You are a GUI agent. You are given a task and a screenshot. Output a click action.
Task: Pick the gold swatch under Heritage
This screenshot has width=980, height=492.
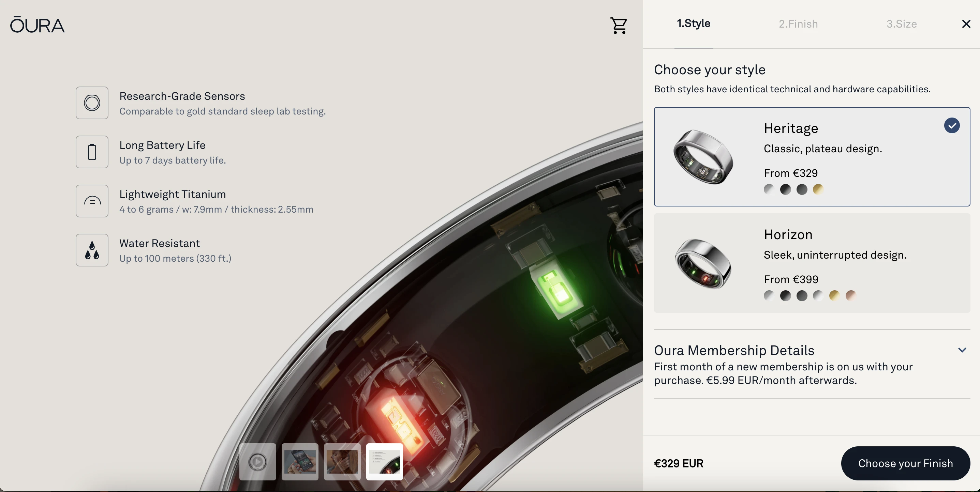pyautogui.click(x=818, y=189)
